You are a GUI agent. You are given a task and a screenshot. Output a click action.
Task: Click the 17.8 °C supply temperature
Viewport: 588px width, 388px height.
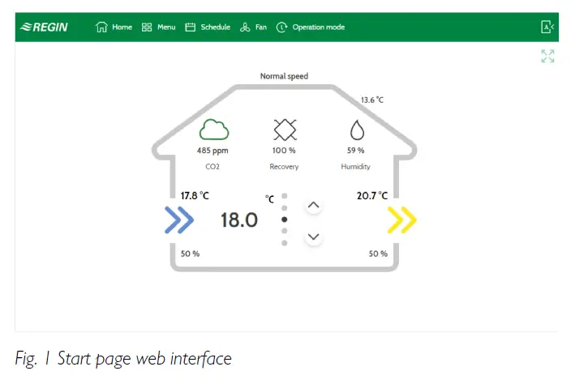point(195,196)
